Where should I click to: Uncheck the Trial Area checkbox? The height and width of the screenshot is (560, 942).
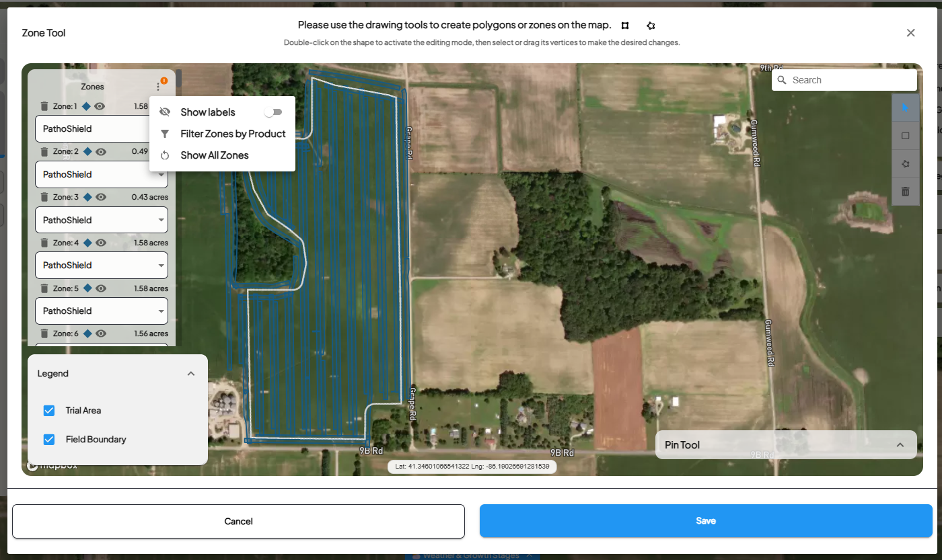[49, 411]
